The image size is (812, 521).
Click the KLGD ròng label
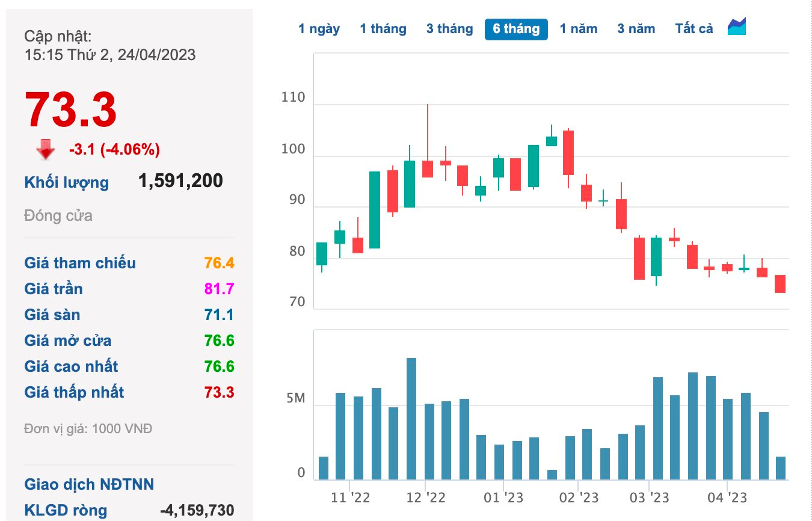point(66,510)
